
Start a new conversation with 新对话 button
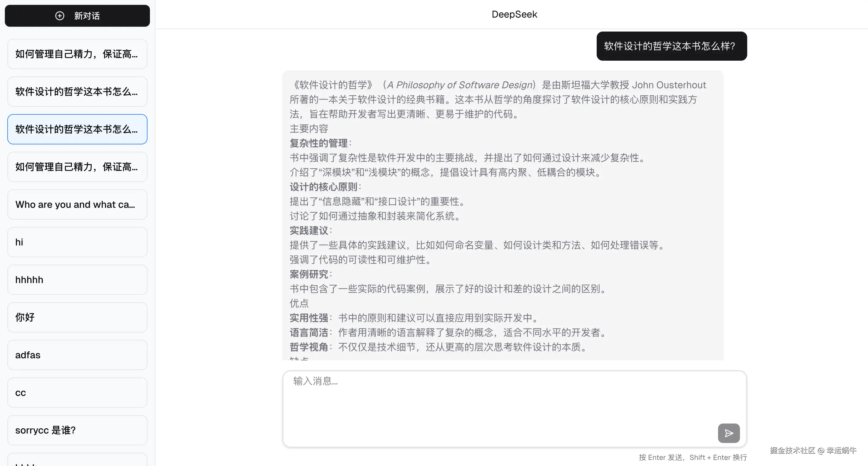(87, 16)
